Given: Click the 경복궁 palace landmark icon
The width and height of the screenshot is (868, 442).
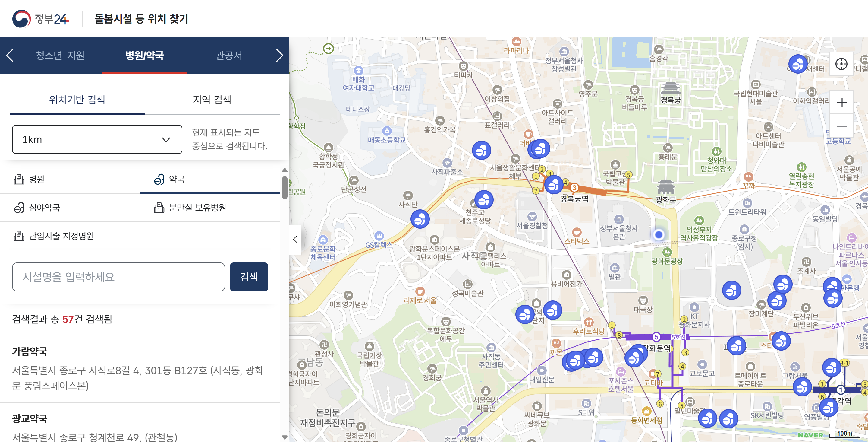Looking at the screenshot, I should (671, 88).
